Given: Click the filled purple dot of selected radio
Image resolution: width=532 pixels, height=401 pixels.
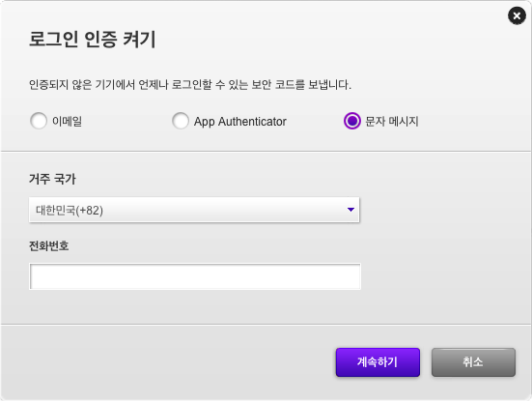Looking at the screenshot, I should point(351,121).
